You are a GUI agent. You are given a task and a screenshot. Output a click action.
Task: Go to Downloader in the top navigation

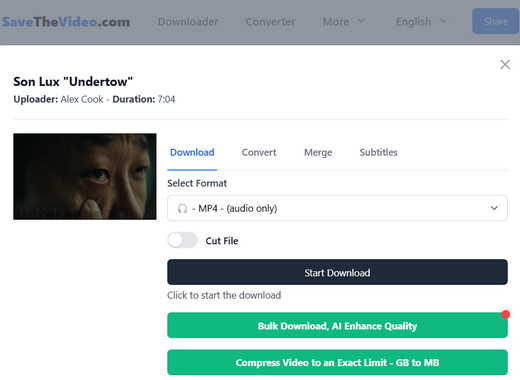[188, 22]
